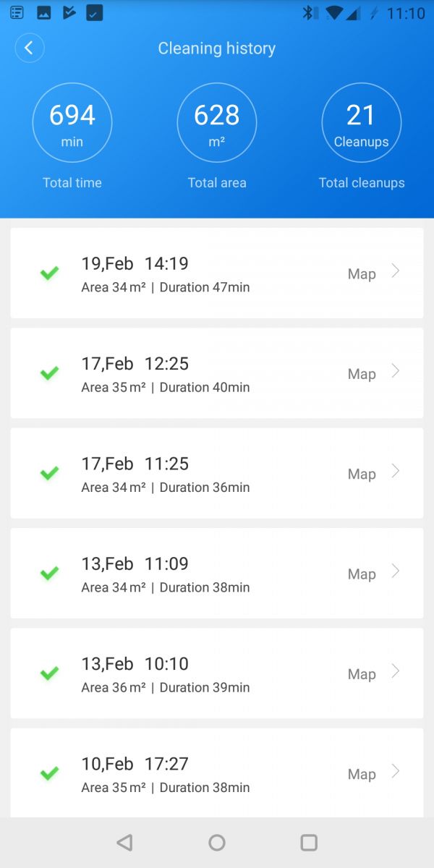
Task: Tap the image notification icon
Action: coord(44,13)
